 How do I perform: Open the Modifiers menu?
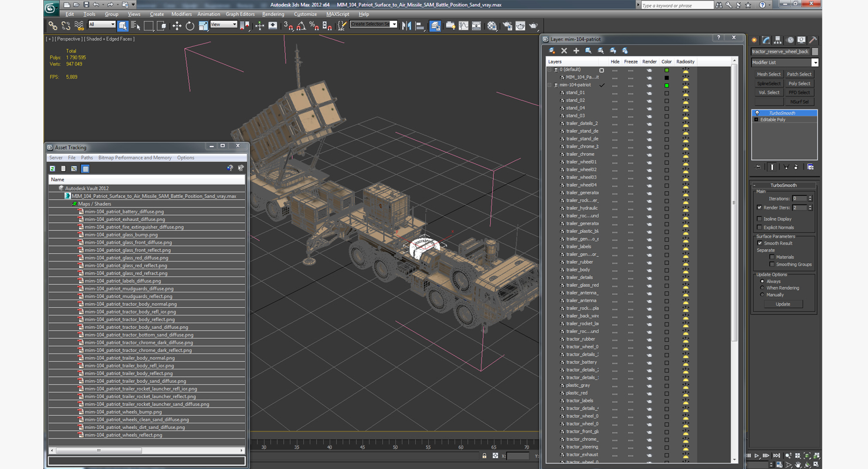[181, 14]
